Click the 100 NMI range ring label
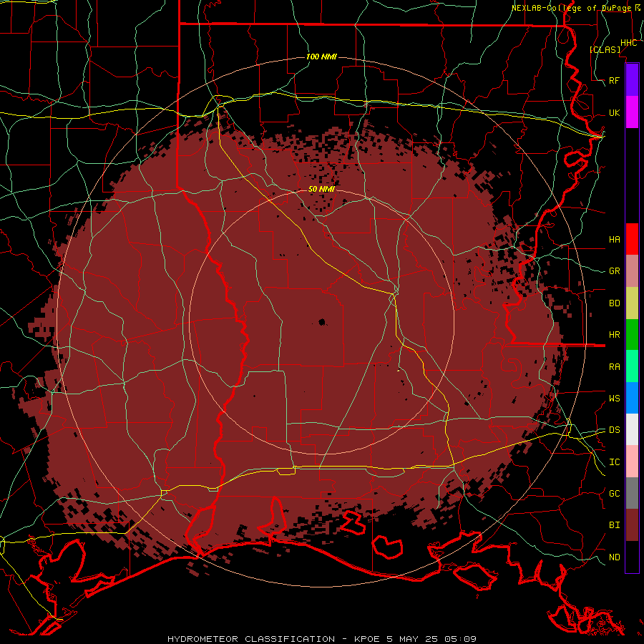Viewport: 644px width, 644px height. click(321, 57)
